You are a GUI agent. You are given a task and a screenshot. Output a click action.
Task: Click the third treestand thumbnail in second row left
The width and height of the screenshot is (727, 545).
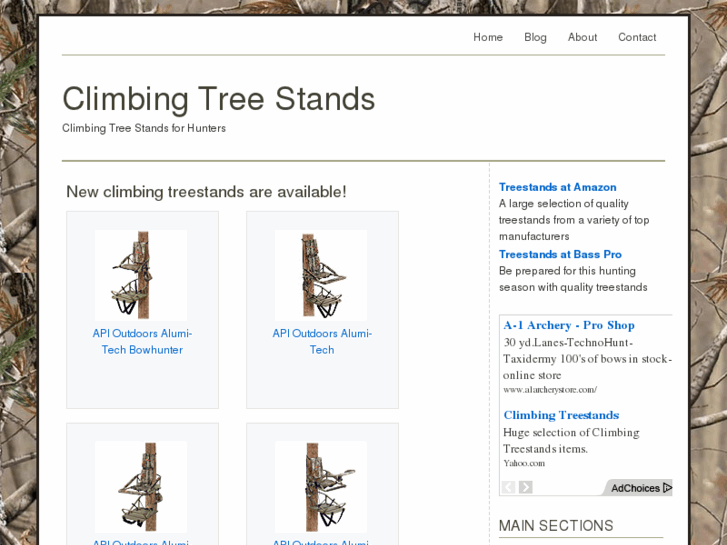pos(141,487)
